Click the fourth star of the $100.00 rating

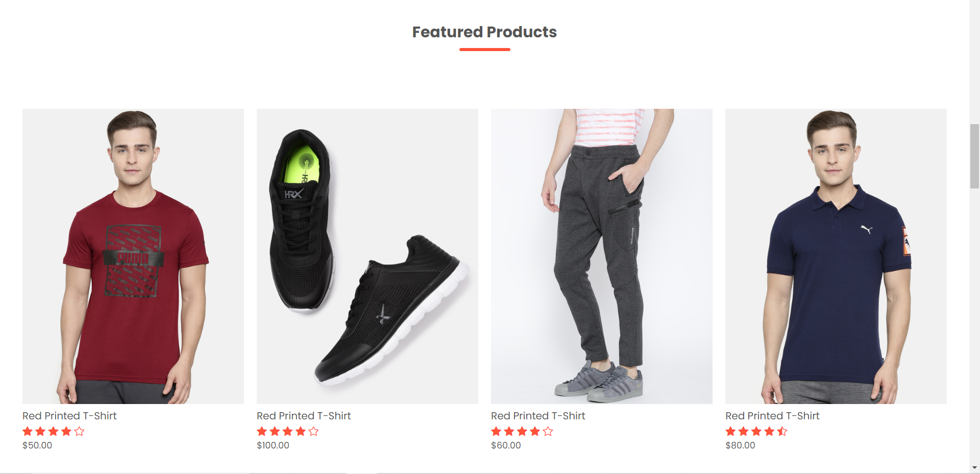coord(301,432)
